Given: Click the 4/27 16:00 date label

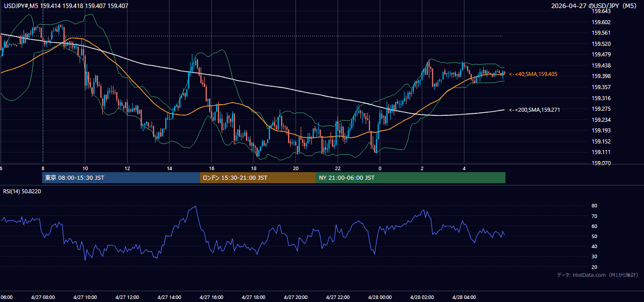Looking at the screenshot, I should (x=211, y=297).
